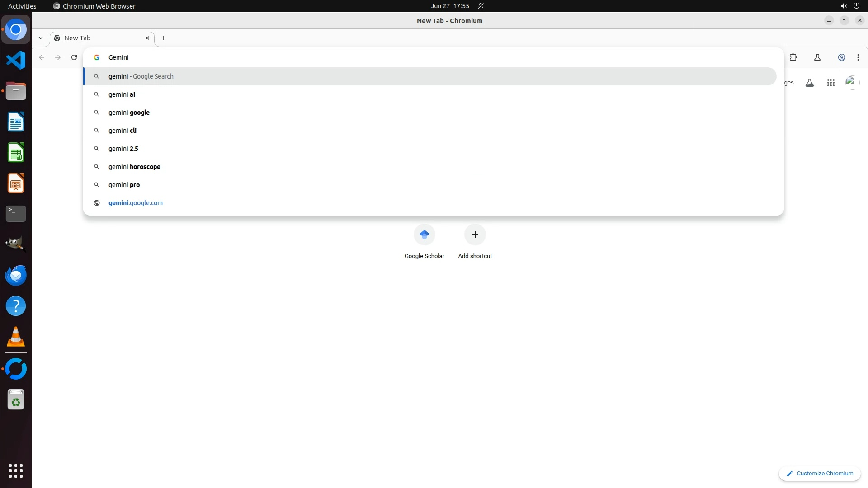The width and height of the screenshot is (868, 488).
Task: Click the Search Labs flask icon on page
Action: coord(810,83)
